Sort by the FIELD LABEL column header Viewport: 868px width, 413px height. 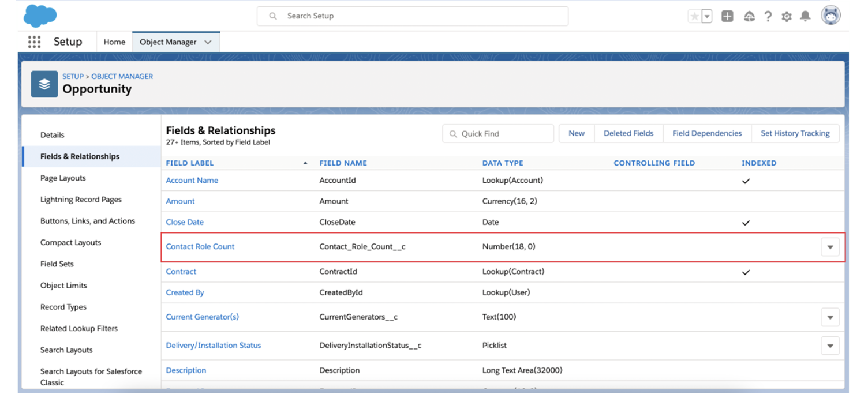pos(190,163)
